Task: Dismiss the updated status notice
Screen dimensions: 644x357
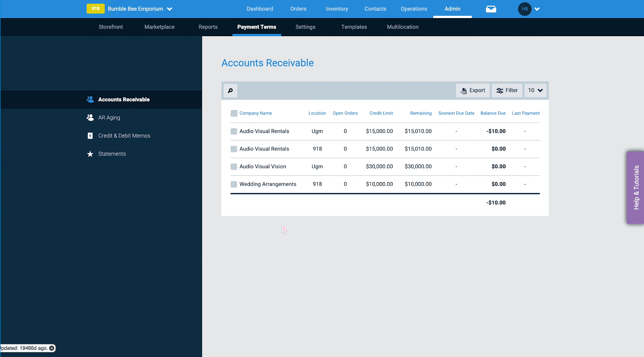Action: 52,348
